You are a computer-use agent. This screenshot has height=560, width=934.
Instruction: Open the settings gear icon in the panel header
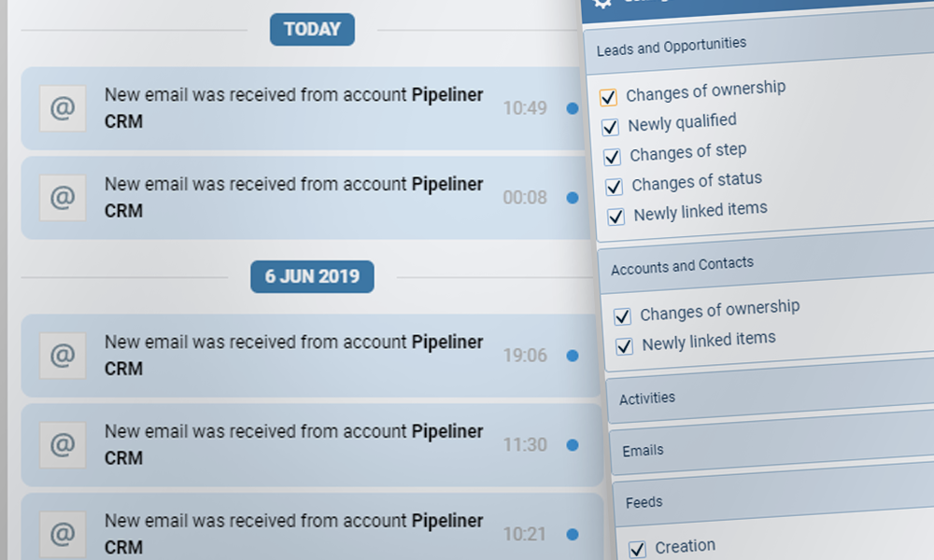pos(603,3)
